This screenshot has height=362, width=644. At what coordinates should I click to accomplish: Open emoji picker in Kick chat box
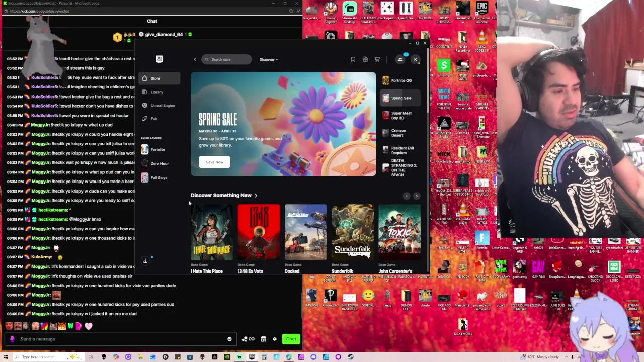coord(229,339)
